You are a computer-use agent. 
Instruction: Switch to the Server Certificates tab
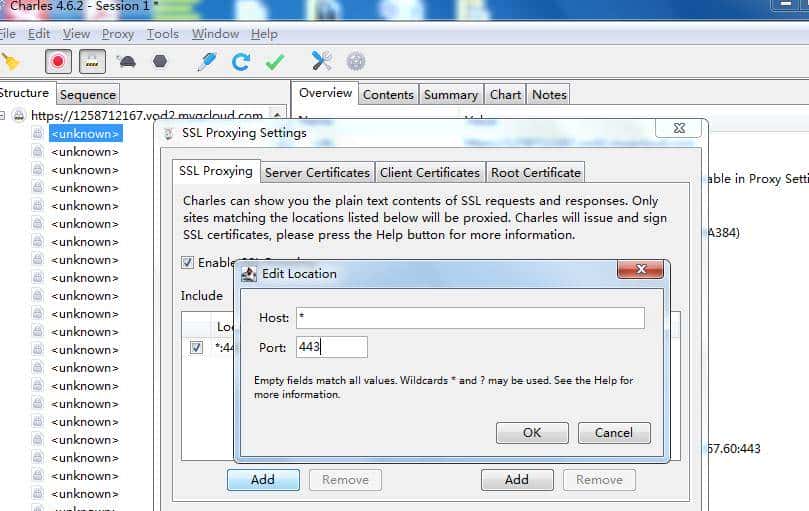(x=317, y=172)
